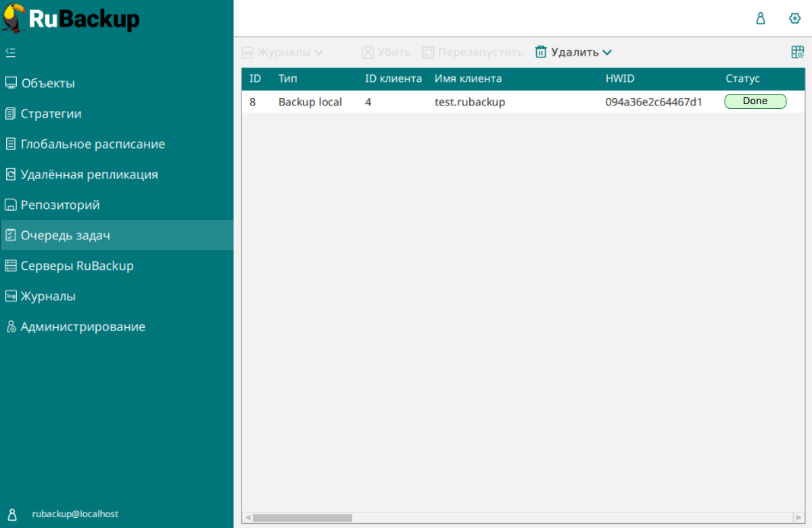
Task: Click the rubackup@localhost user label
Action: click(x=75, y=514)
